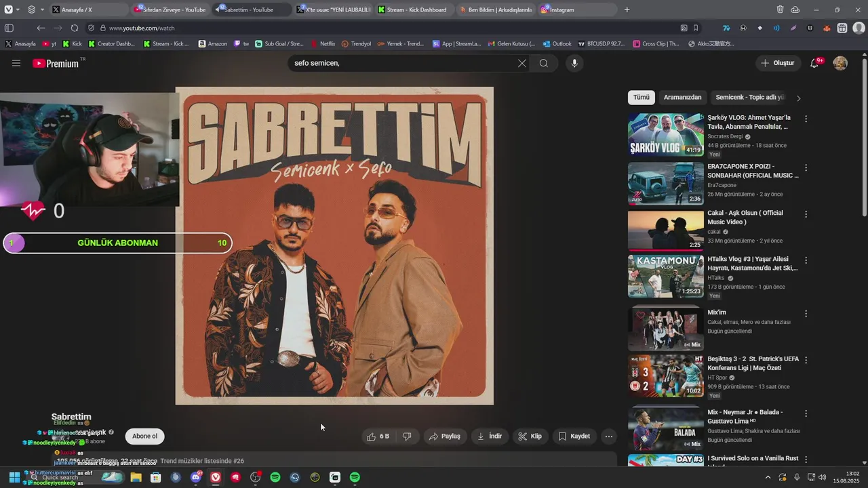Share the video with Paylaş
The height and width of the screenshot is (488, 868).
[445, 436]
